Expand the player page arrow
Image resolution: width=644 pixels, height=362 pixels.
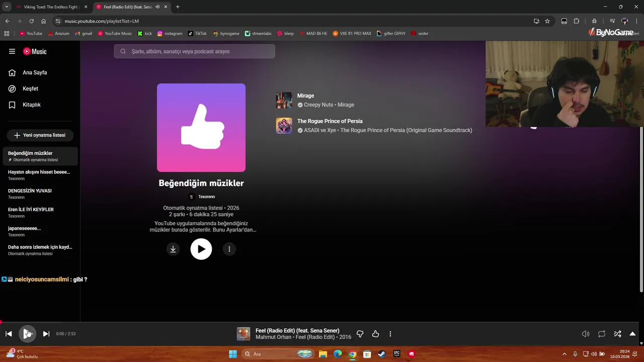(x=632, y=334)
